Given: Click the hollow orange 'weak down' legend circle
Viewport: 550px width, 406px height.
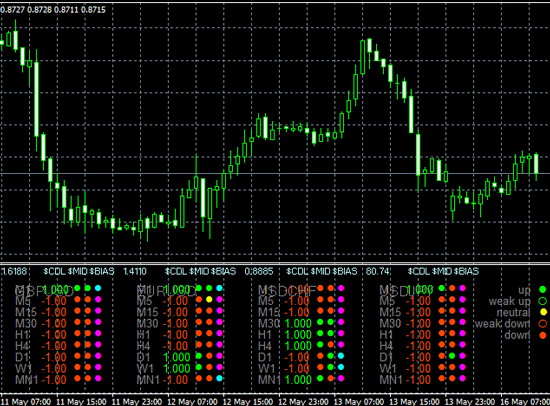Looking at the screenshot, I should 543,324.
